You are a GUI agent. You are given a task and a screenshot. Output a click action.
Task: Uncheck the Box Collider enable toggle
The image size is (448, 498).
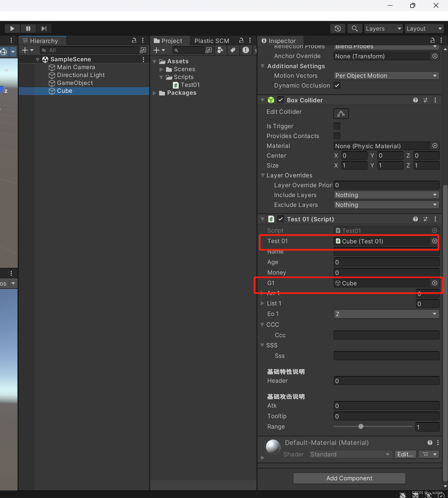tap(281, 100)
